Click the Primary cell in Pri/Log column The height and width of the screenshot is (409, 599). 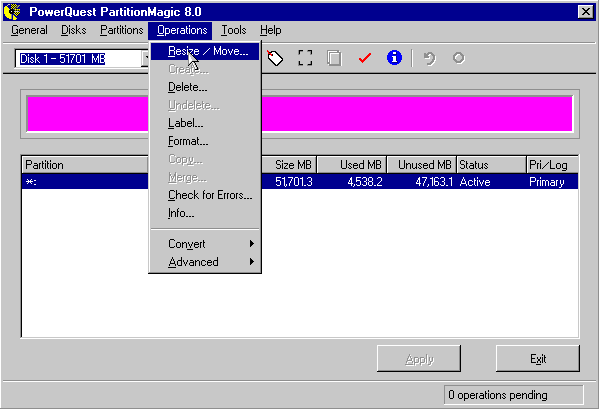pos(547,182)
